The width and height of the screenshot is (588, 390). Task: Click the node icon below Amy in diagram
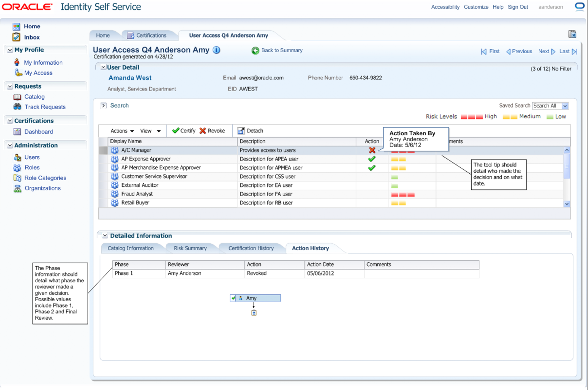click(x=254, y=313)
